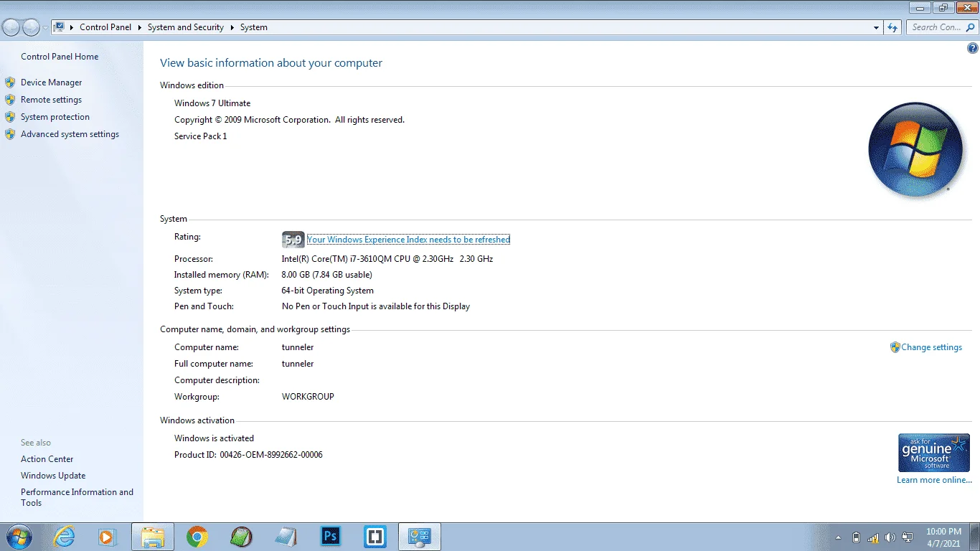Open Performance Information and Tools
Image resolution: width=980 pixels, height=551 pixels.
click(77, 497)
